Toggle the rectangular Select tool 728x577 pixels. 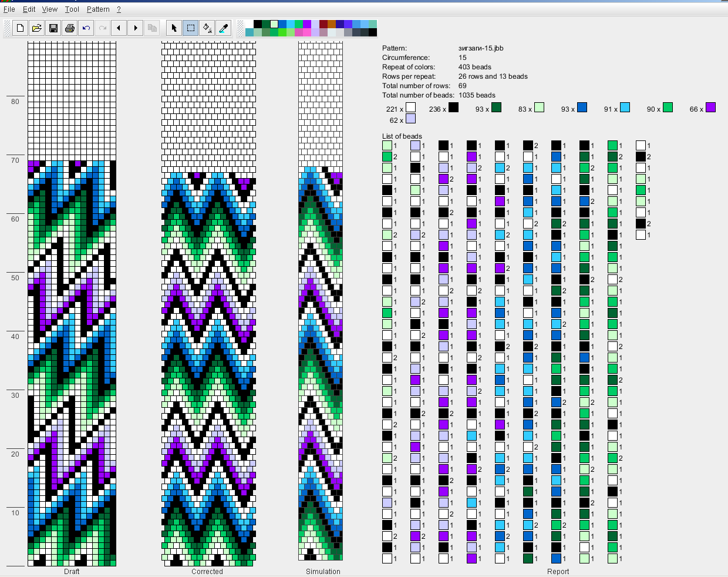pyautogui.click(x=190, y=28)
